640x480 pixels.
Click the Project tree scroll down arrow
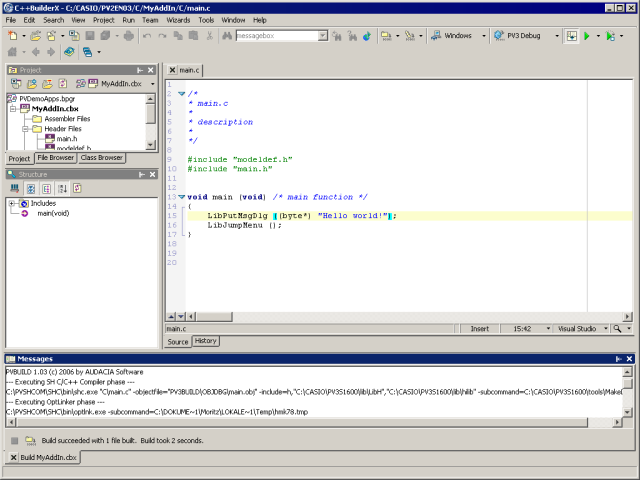coord(150,144)
